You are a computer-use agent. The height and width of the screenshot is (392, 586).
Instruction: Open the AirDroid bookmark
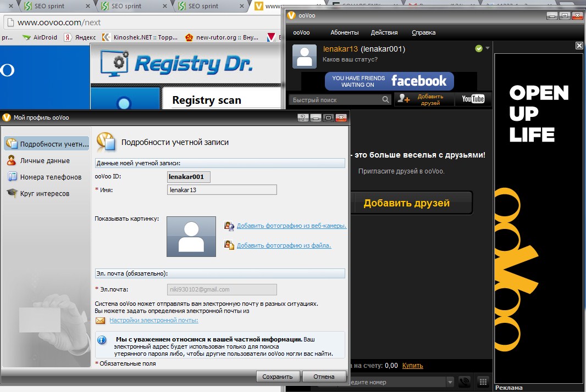click(40, 37)
